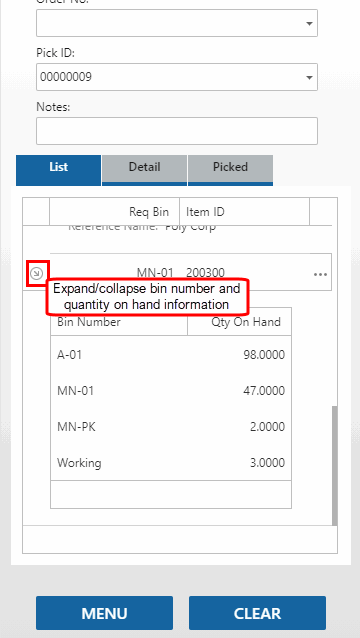Sort by the Item ID column header
The width and height of the screenshot is (360, 638).
click(244, 212)
